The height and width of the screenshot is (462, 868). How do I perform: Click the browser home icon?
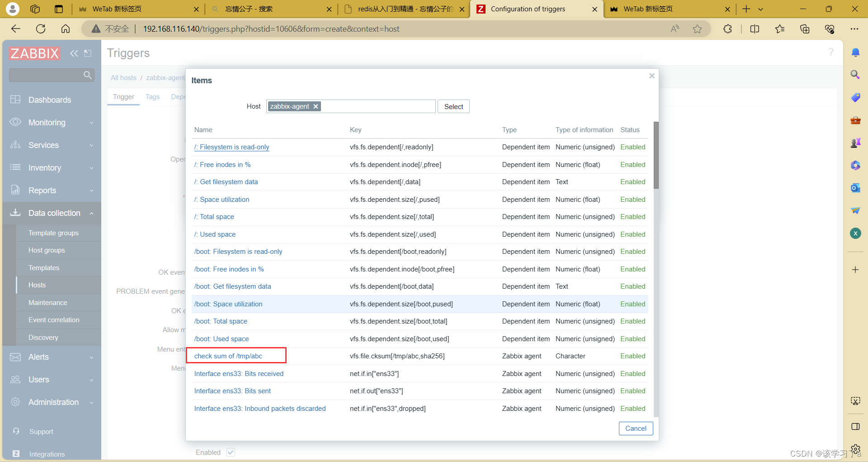[66, 29]
